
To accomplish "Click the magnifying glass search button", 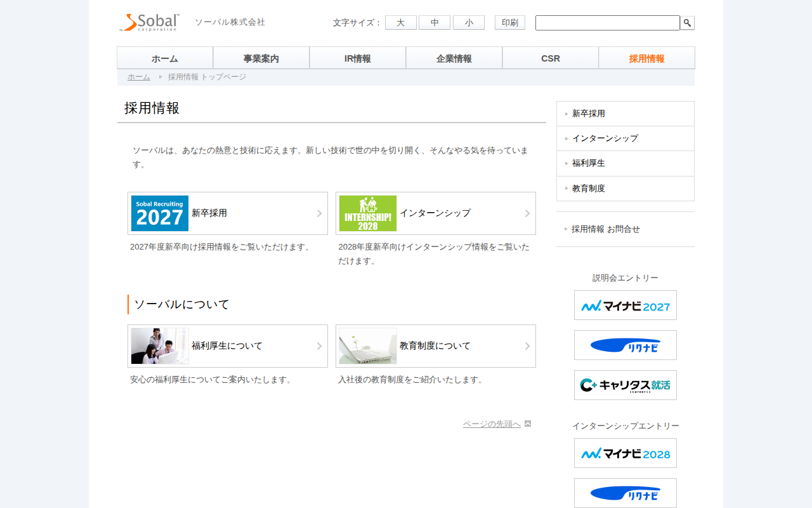I will click(687, 23).
